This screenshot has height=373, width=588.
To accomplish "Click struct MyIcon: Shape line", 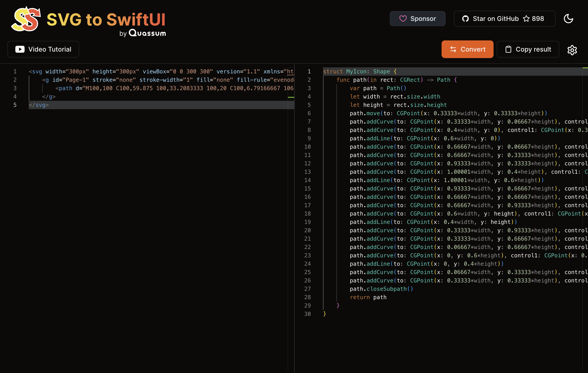I will (360, 71).
